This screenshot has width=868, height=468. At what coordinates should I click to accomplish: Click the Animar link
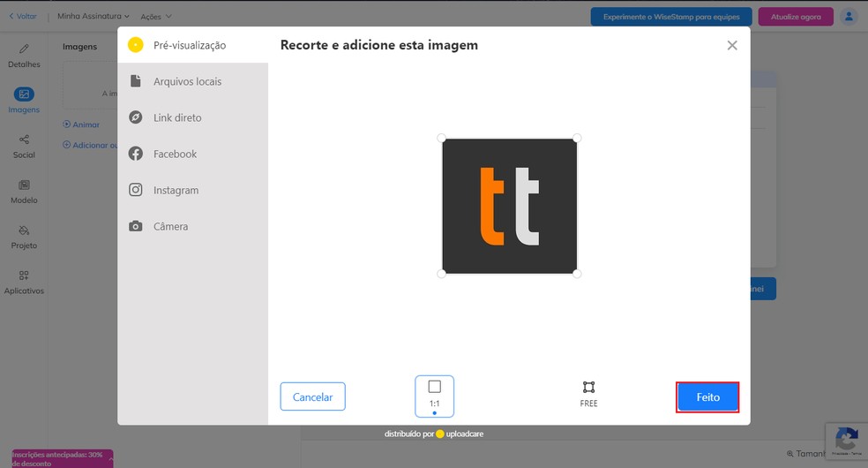81,125
